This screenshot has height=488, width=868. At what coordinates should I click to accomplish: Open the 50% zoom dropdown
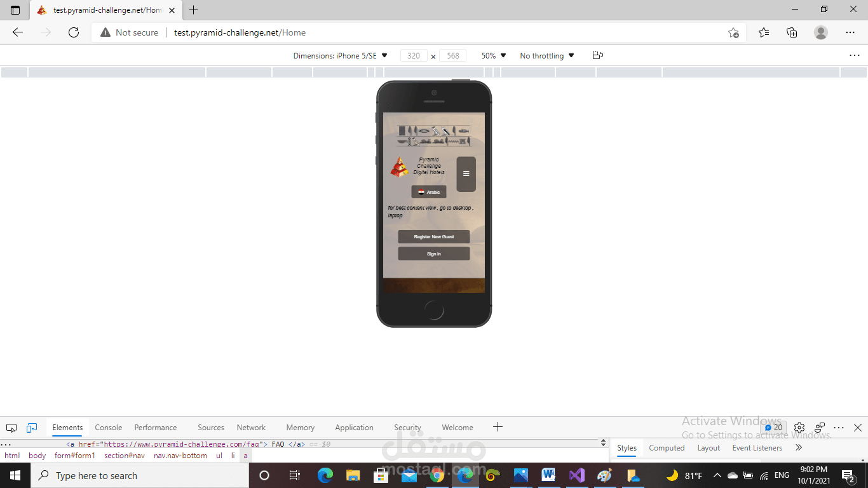494,56
